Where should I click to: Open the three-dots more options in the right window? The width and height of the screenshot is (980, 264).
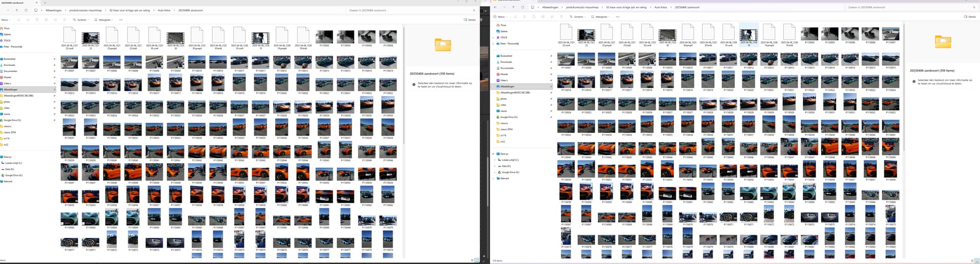618,17
